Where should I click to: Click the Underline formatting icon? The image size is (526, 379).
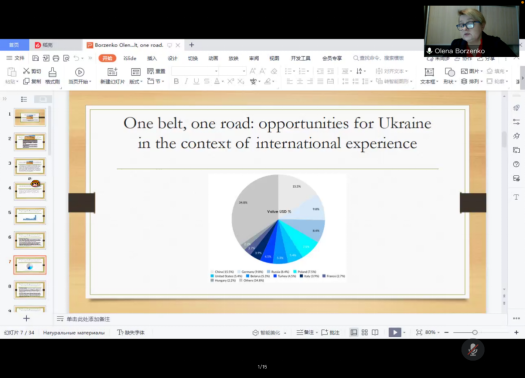click(x=196, y=82)
